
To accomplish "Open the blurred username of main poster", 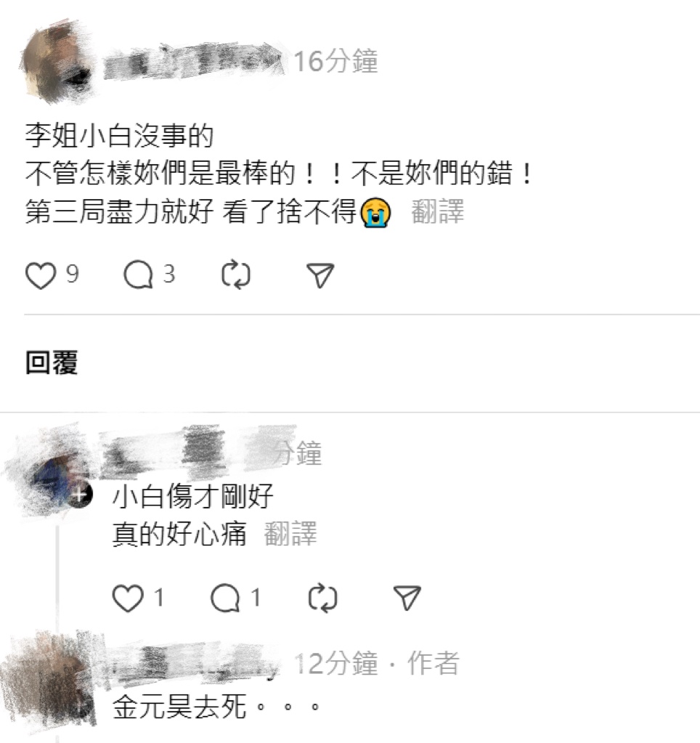I will click(192, 62).
